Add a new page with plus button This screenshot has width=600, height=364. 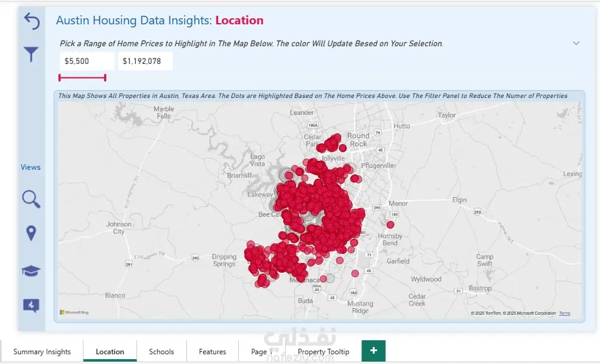pos(373,351)
